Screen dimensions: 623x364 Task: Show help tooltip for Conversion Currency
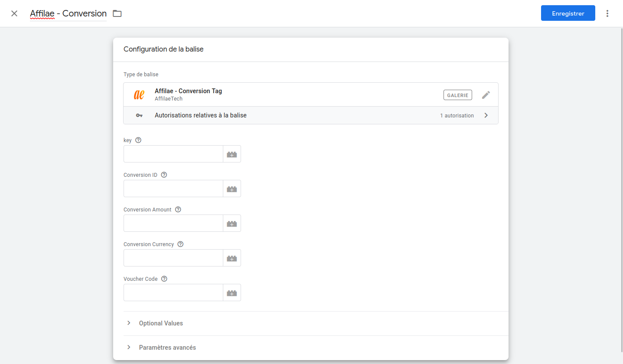click(x=180, y=244)
